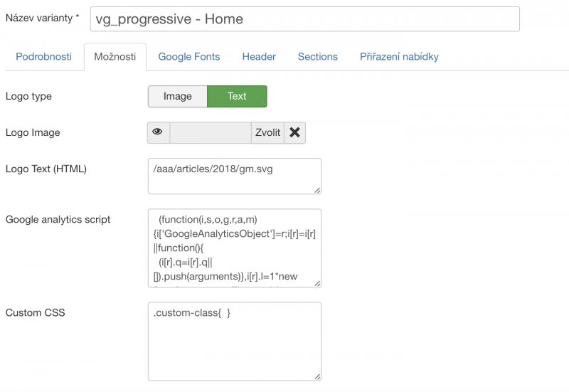
Task: Click the Název varianty name field
Action: [x=304, y=19]
